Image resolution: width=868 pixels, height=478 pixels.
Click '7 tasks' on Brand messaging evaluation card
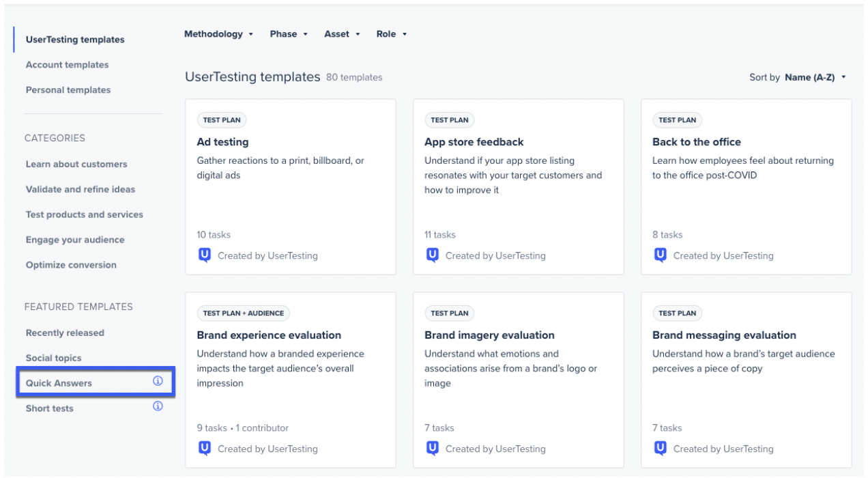[x=667, y=428]
